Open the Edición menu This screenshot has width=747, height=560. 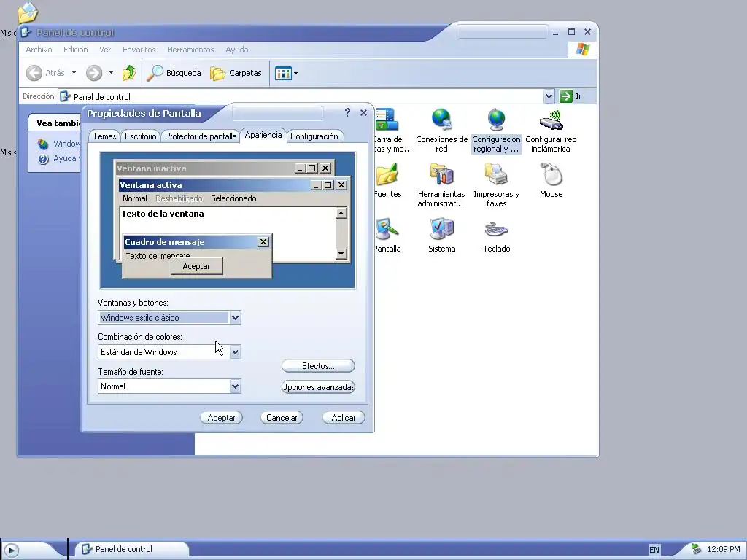click(76, 50)
